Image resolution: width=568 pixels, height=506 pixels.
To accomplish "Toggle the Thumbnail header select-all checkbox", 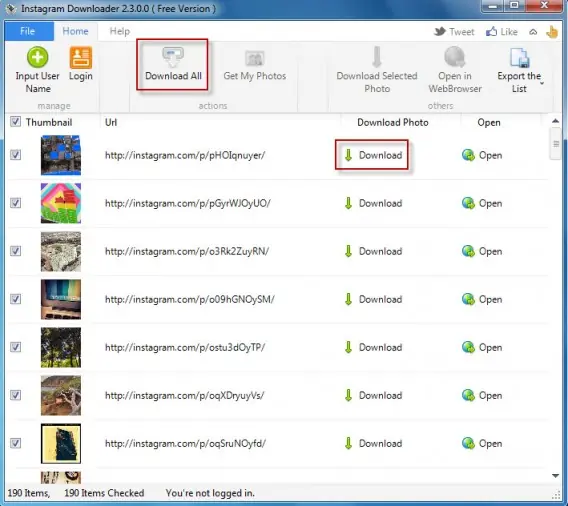I will 15,121.
